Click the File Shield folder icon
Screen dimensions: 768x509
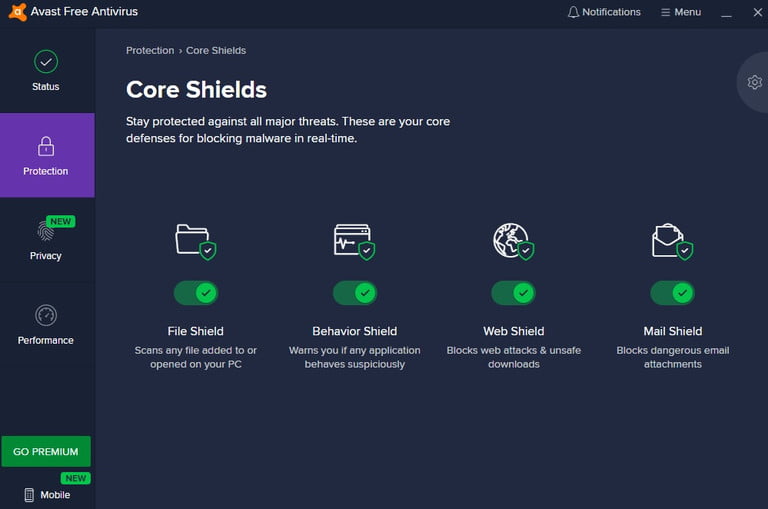195,241
